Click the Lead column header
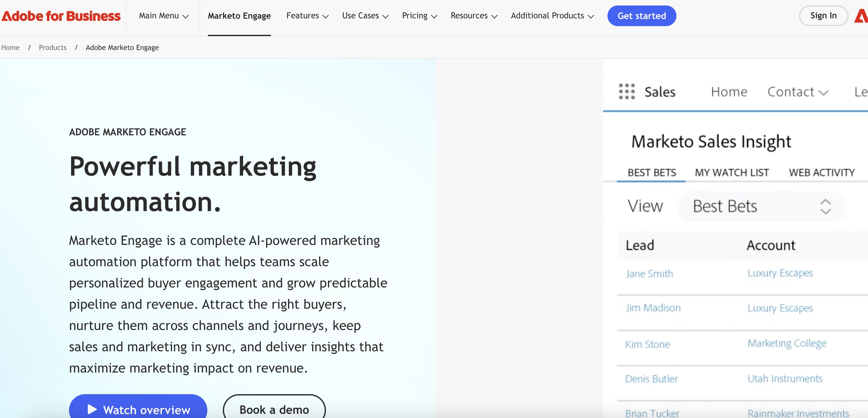Screen dimensions: 868x418 639,245
